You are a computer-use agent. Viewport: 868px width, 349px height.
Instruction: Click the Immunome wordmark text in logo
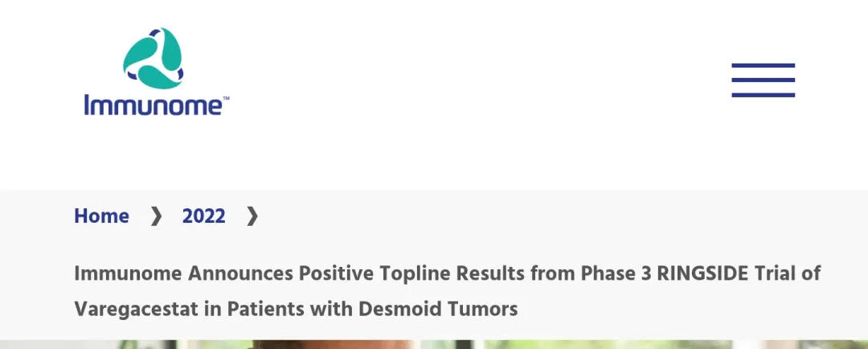point(152,105)
